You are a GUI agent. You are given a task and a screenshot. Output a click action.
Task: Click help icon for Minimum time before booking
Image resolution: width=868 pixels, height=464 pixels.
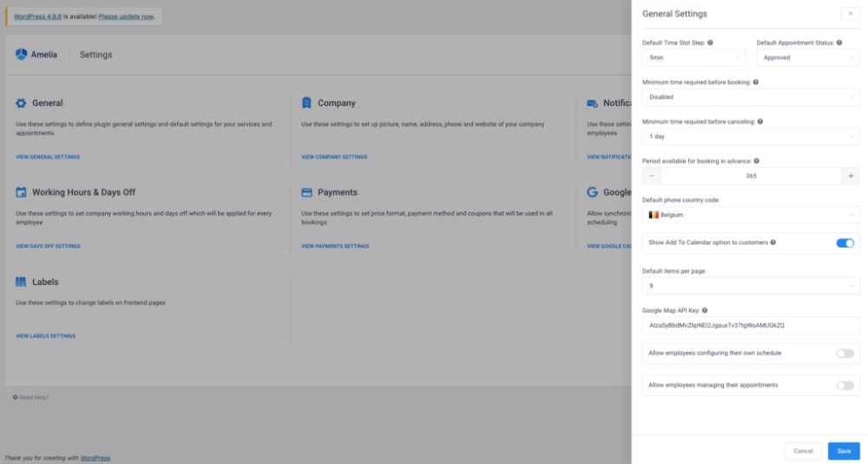(x=756, y=82)
